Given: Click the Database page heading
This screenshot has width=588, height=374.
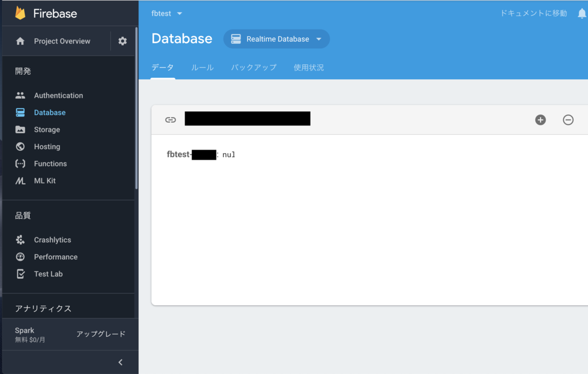Looking at the screenshot, I should [182, 38].
